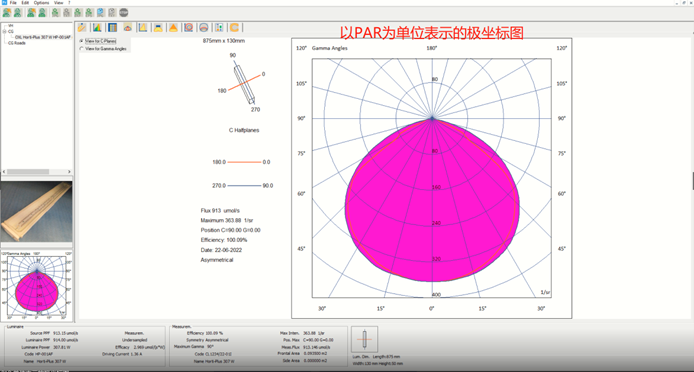Viewport: 694px width, 372px height.
Task: Open the View menu
Action: pyautogui.click(x=58, y=3)
